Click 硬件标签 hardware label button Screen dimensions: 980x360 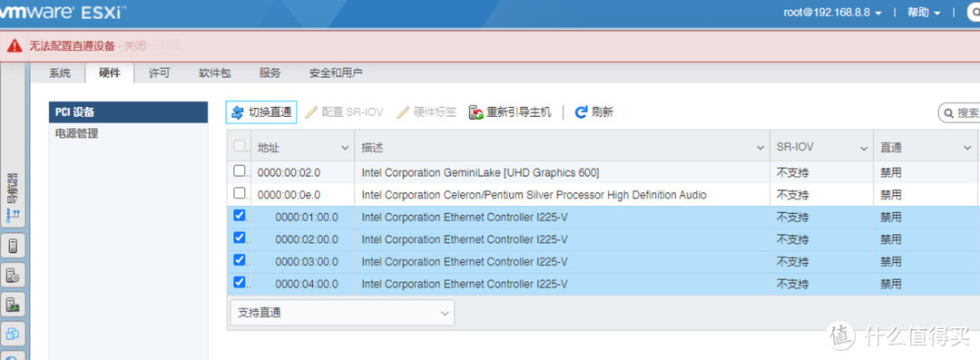click(x=426, y=112)
